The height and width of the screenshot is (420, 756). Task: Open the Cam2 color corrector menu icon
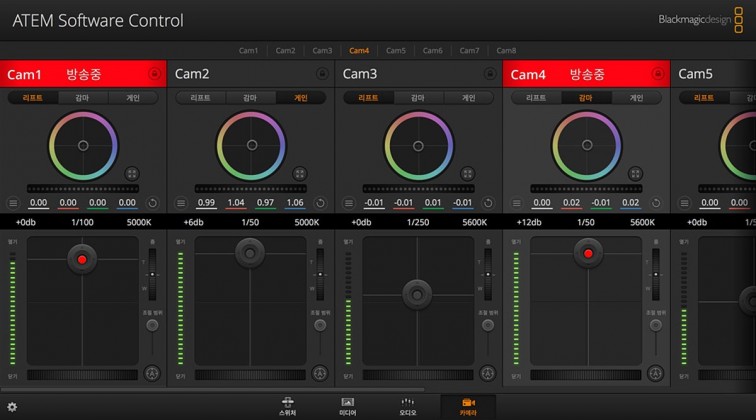(181, 203)
